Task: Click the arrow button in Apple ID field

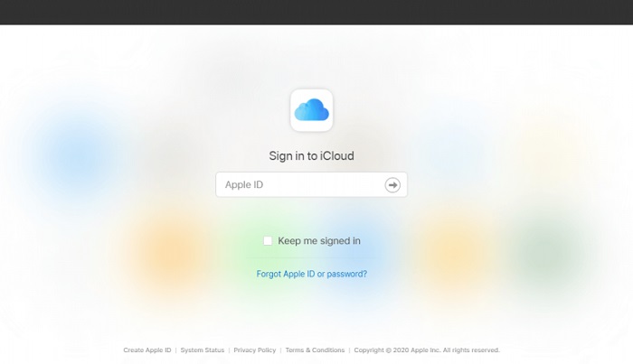Action: coord(392,185)
